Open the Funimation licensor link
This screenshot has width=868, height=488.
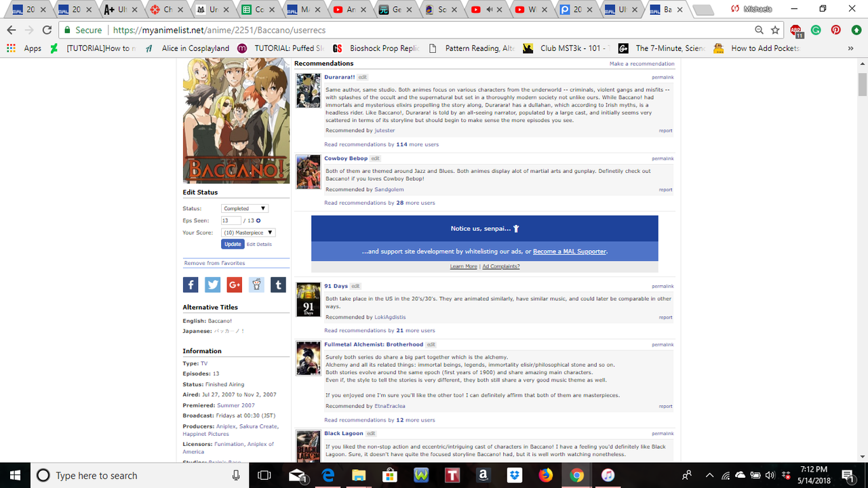229,444
